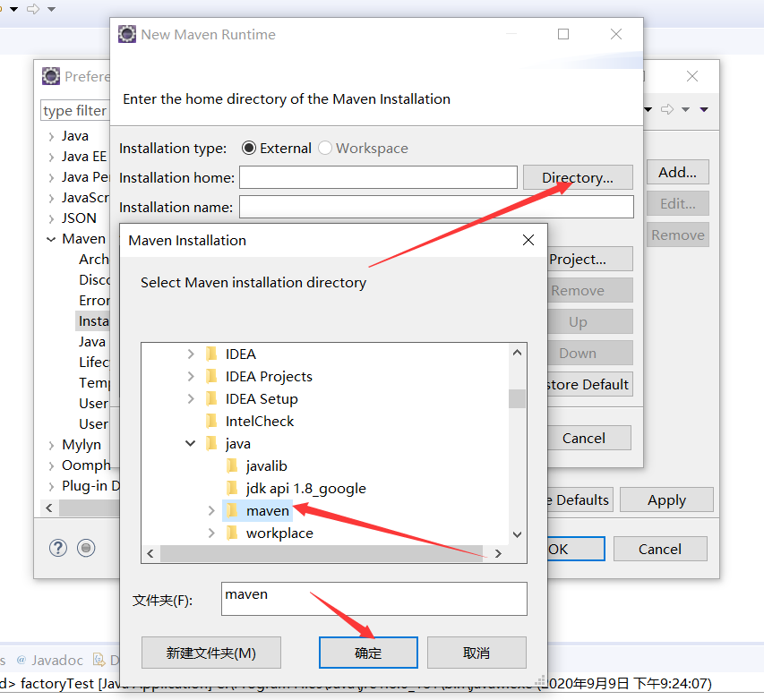
Task: Select the jdk api 1.8_google folder name
Action: 306,489
